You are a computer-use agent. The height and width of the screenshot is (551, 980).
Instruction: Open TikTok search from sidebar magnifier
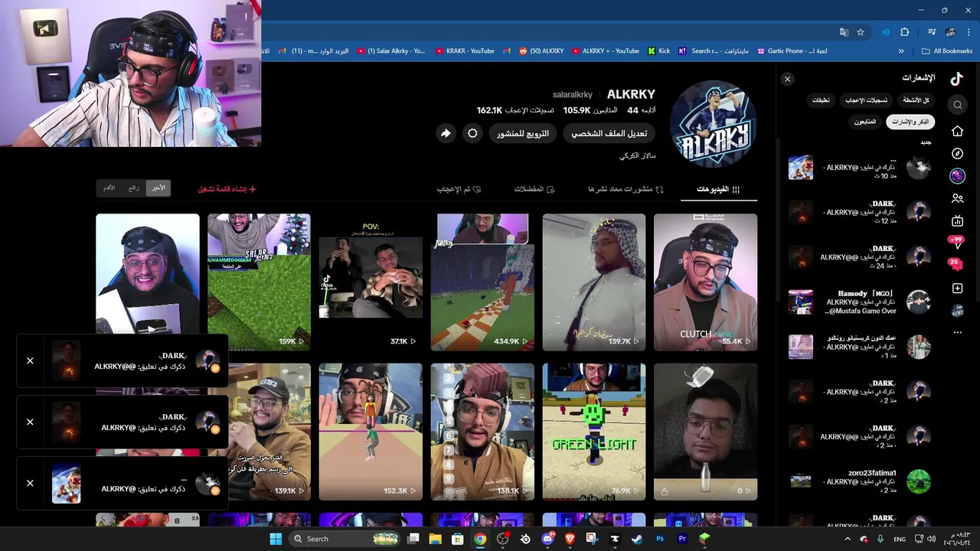click(x=957, y=105)
